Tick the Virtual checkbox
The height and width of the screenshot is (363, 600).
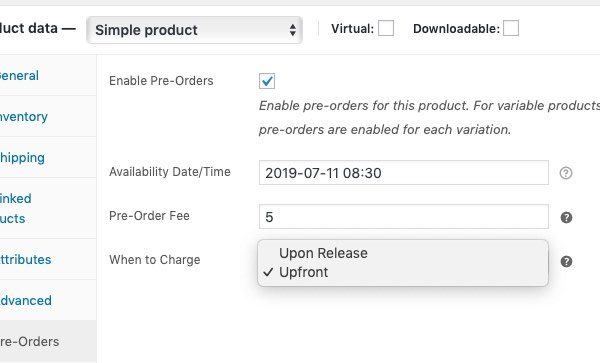pos(386,28)
